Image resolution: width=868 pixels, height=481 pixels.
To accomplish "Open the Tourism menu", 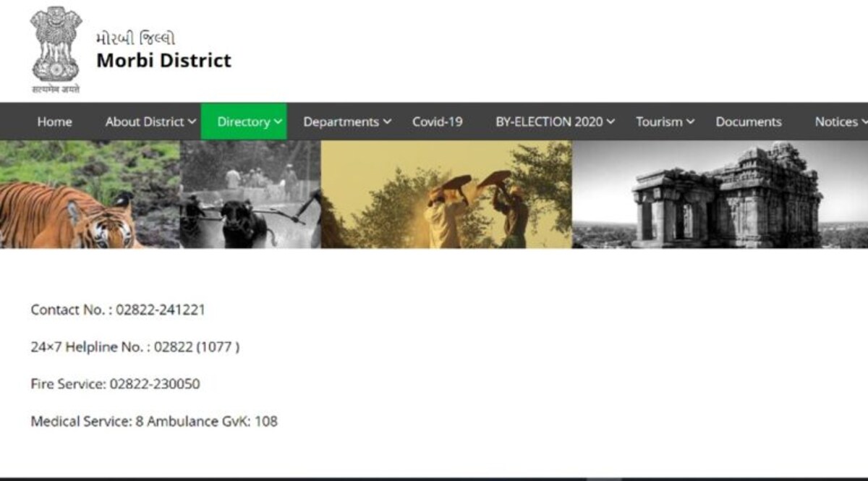I will coord(659,122).
